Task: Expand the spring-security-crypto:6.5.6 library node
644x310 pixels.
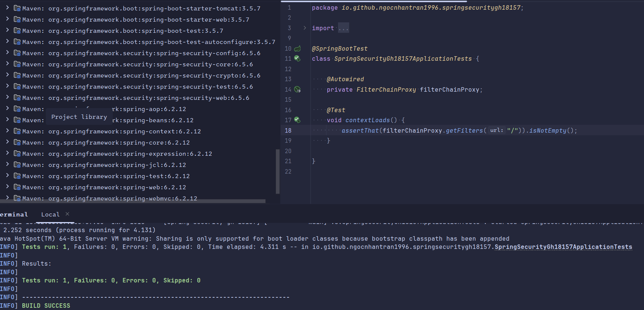Action: tap(7, 75)
